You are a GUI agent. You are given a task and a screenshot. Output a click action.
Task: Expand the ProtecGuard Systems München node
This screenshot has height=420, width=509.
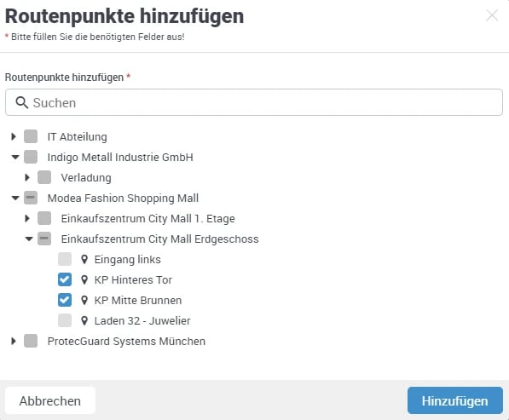14,341
